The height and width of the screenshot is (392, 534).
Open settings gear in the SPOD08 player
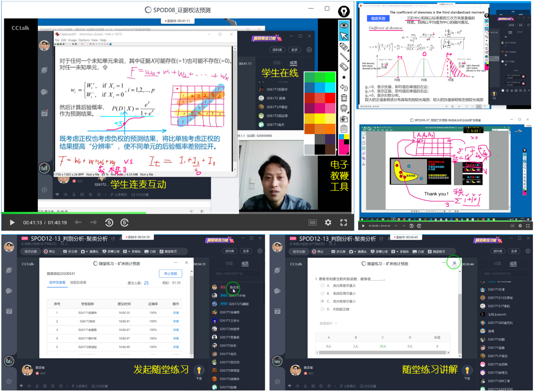pyautogui.click(x=328, y=222)
